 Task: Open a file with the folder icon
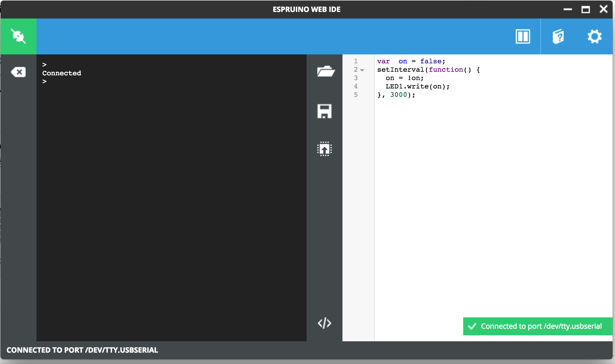(x=326, y=71)
